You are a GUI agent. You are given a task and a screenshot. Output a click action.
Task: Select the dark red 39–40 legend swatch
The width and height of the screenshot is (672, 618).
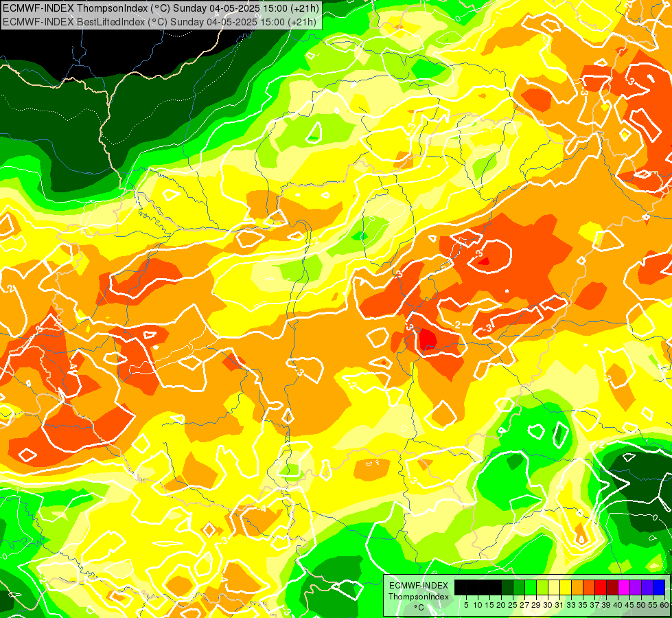(x=612, y=588)
